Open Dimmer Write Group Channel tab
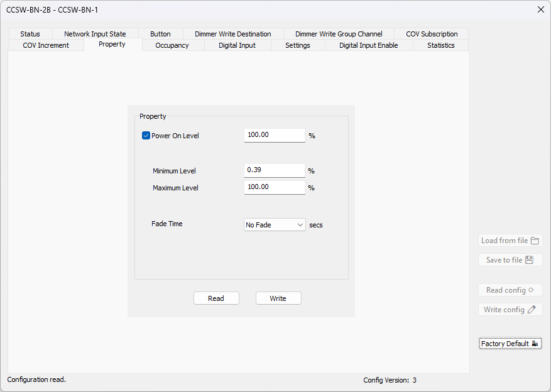The image size is (551, 392). pyautogui.click(x=339, y=34)
